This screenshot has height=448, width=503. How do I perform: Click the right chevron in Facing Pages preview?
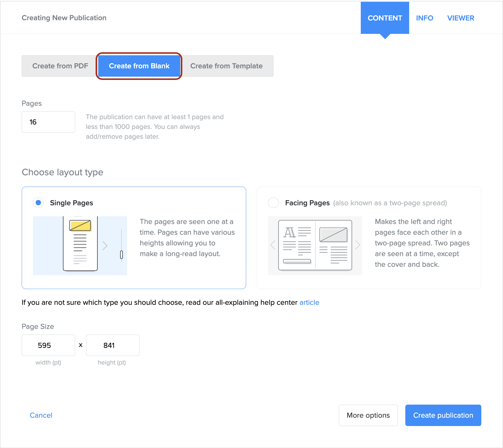pyautogui.click(x=358, y=245)
